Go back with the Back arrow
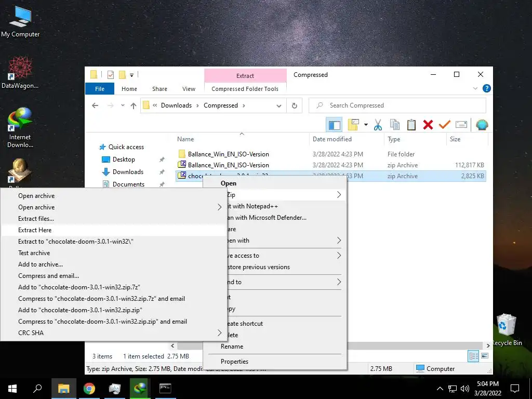 click(95, 105)
